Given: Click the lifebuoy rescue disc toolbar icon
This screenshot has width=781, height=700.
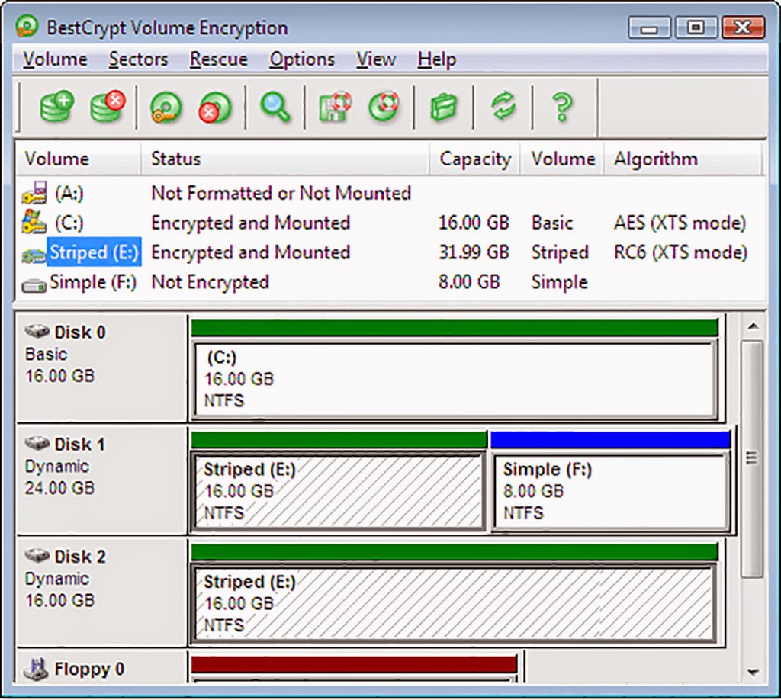Looking at the screenshot, I should tap(384, 107).
